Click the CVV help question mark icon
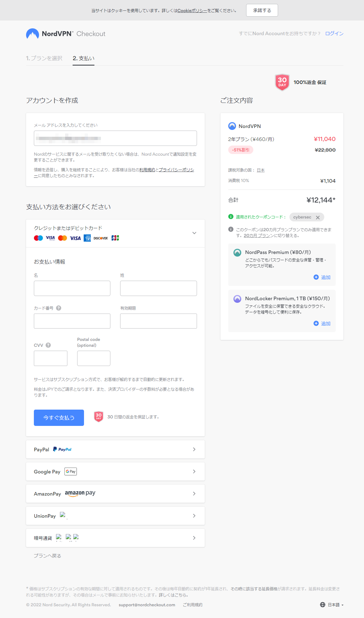This screenshot has width=364, height=618. point(48,345)
